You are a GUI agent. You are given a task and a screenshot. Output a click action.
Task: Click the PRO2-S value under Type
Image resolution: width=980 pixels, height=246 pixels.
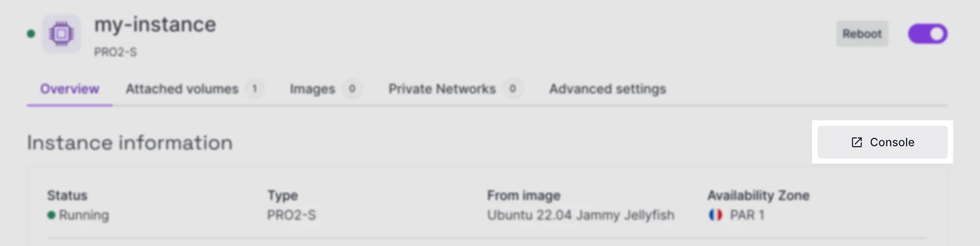click(291, 215)
